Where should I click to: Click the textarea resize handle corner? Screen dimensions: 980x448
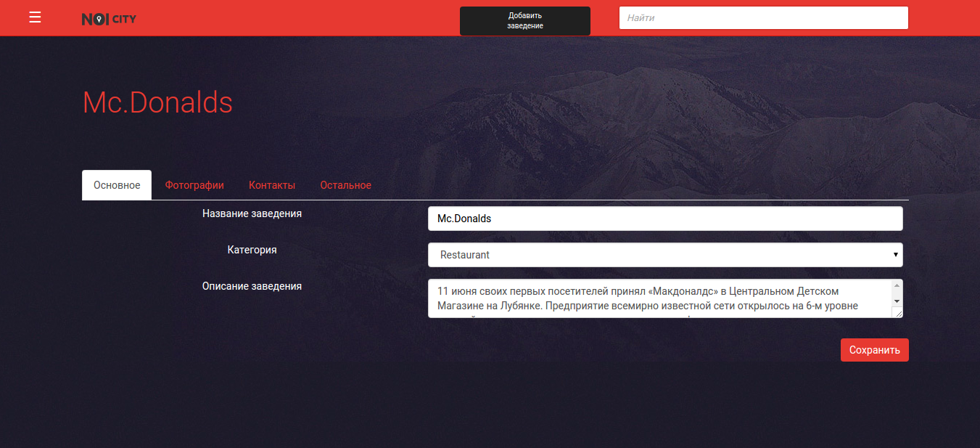[x=897, y=312]
